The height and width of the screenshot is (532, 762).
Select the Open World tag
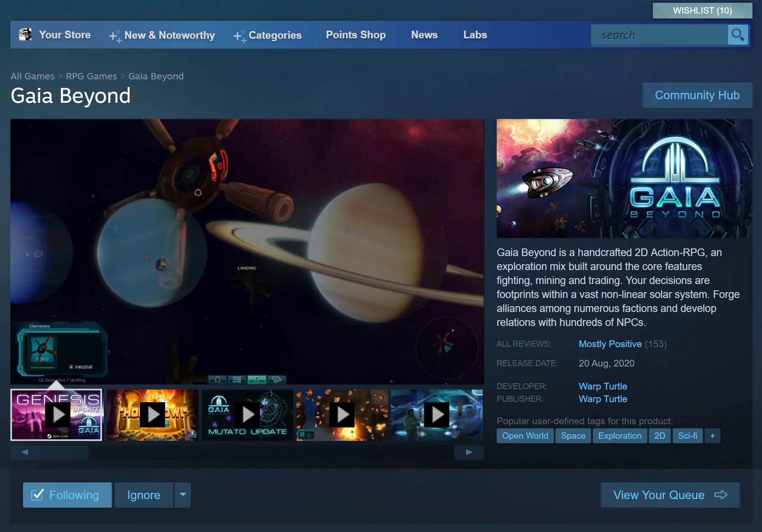(525, 436)
